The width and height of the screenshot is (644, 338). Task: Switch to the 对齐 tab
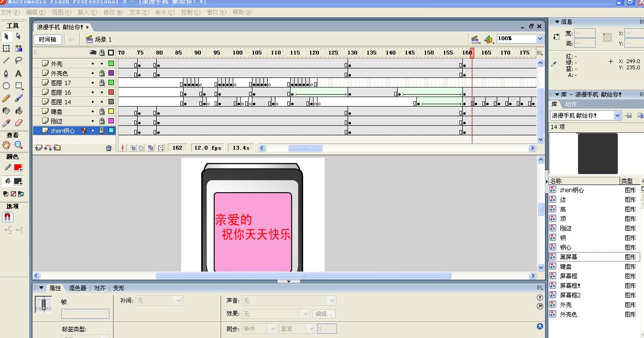click(x=99, y=288)
